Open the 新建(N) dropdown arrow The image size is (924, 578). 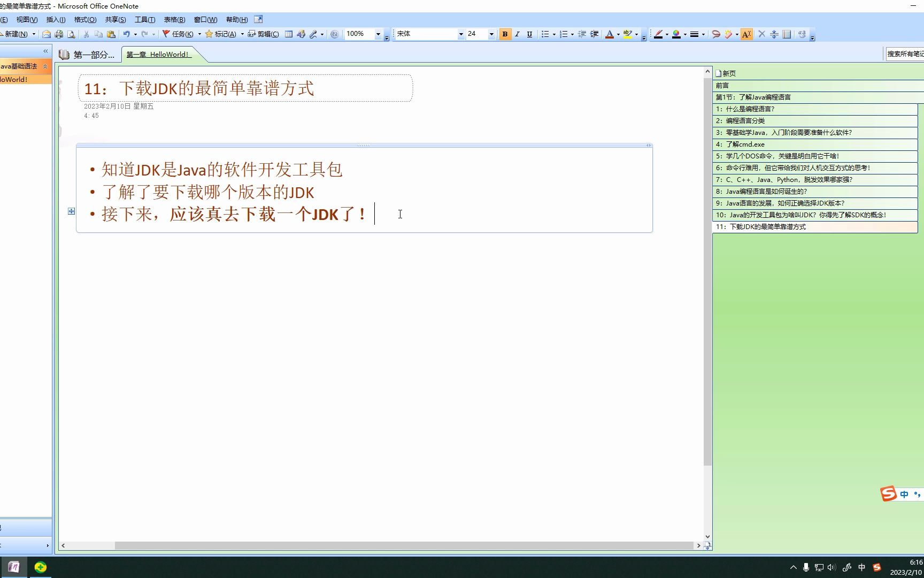pos(34,34)
